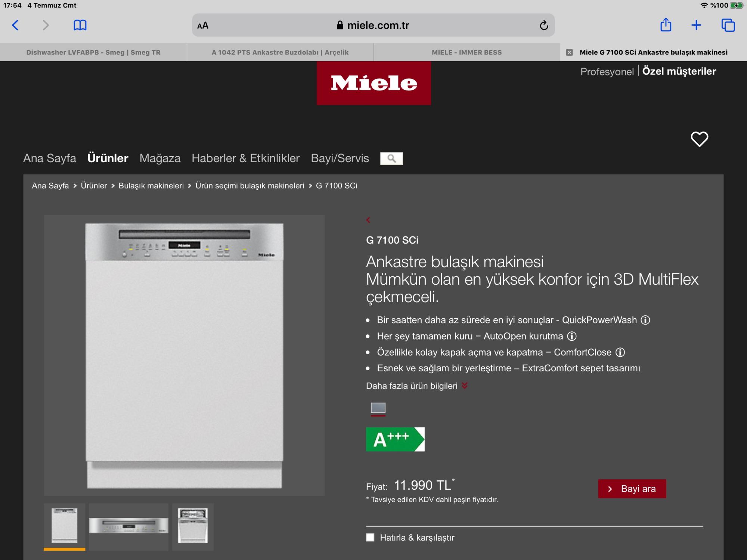Tap the Wi-Fi status icon
Screen dimensions: 747x560
coord(704,5)
